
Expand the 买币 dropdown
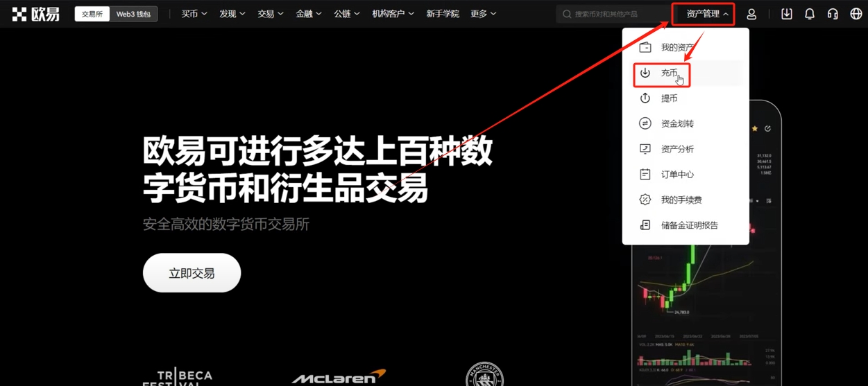(194, 14)
